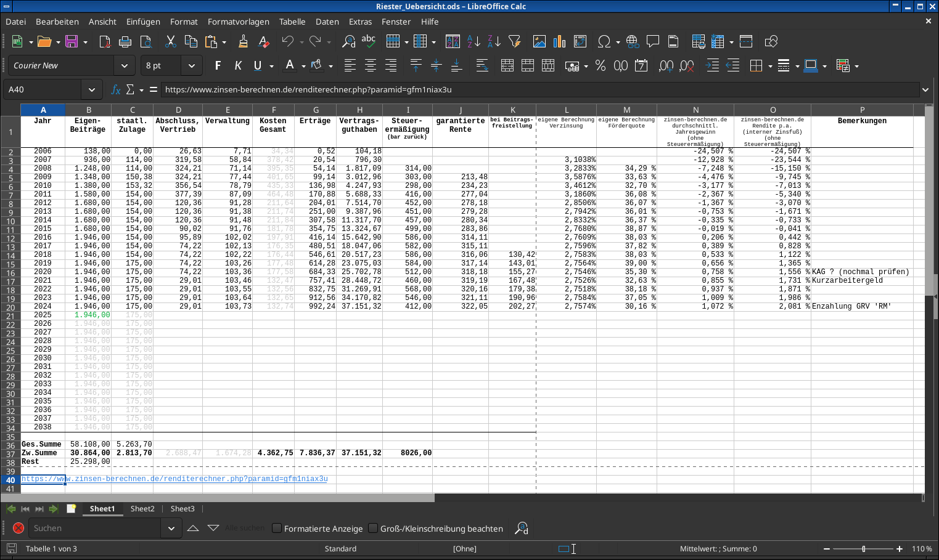The width and height of the screenshot is (939, 560).
Task: Enable Groß-/Kleinschreibung beachten checkbox
Action: coord(373,528)
